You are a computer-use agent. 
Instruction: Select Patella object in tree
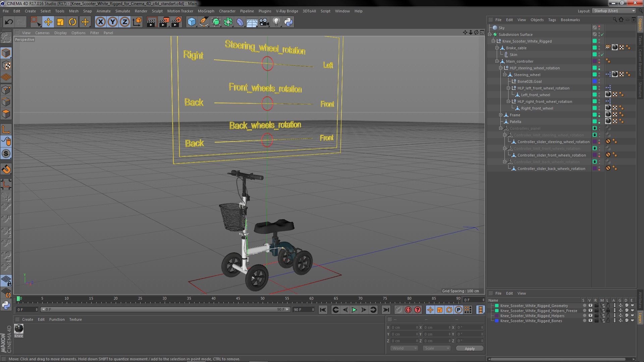515,122
